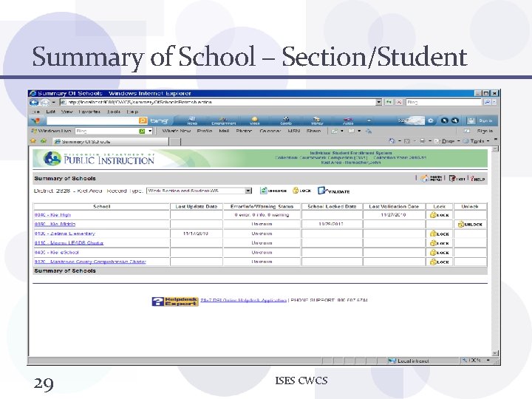The height and width of the screenshot is (399, 532).
Task: Click in the browser address bar
Action: click(218, 102)
